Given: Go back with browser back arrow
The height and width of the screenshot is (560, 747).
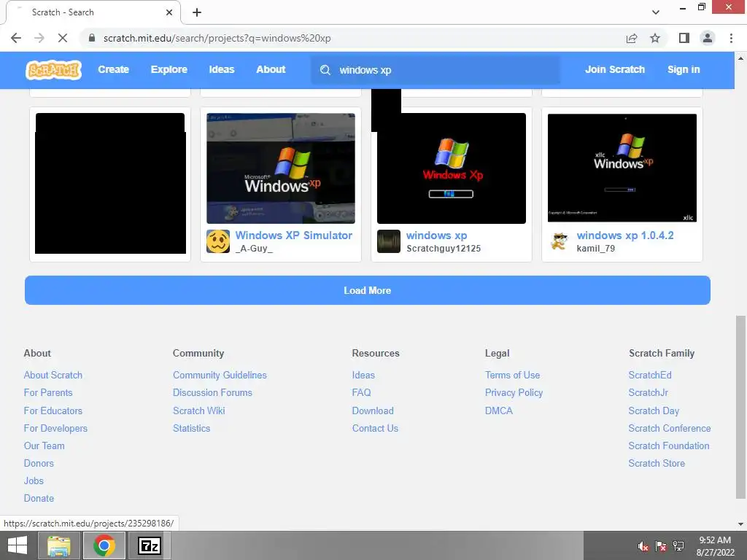Looking at the screenshot, I should coord(16,38).
